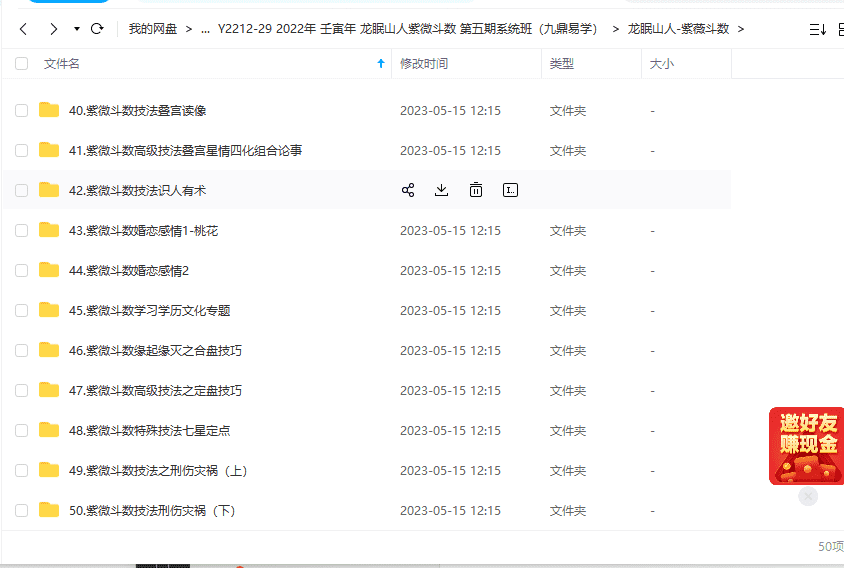The image size is (844, 568).
Task: Click the 大小 column header
Action: (662, 64)
